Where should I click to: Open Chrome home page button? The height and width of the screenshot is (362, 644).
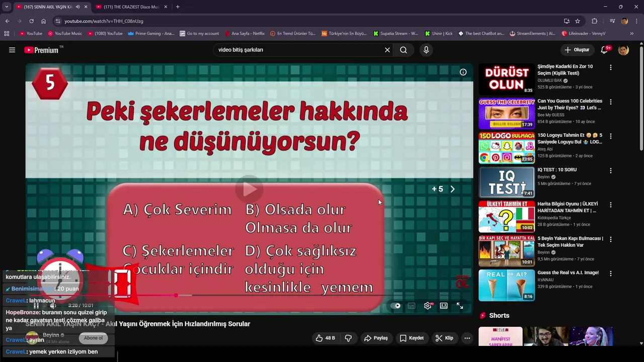click(43, 21)
